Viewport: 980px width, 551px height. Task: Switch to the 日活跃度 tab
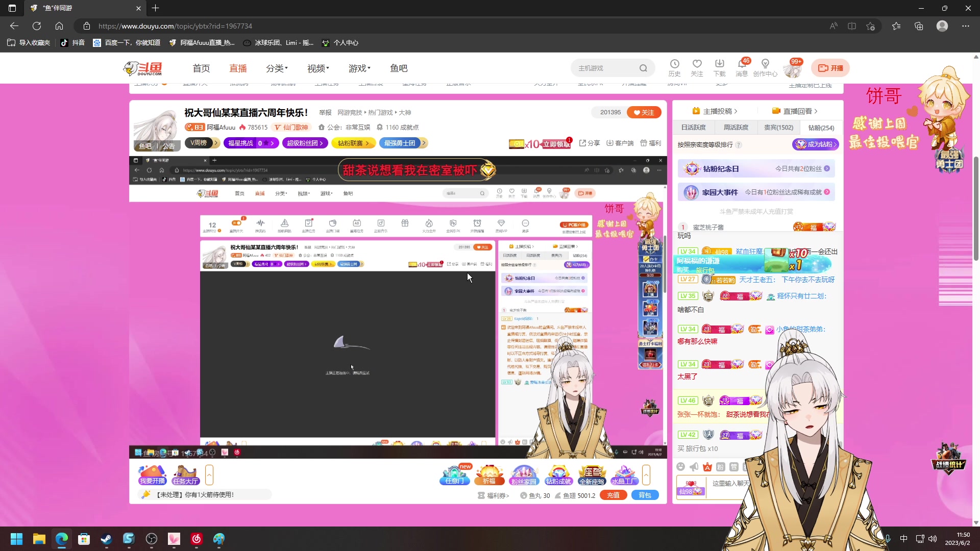694,128
